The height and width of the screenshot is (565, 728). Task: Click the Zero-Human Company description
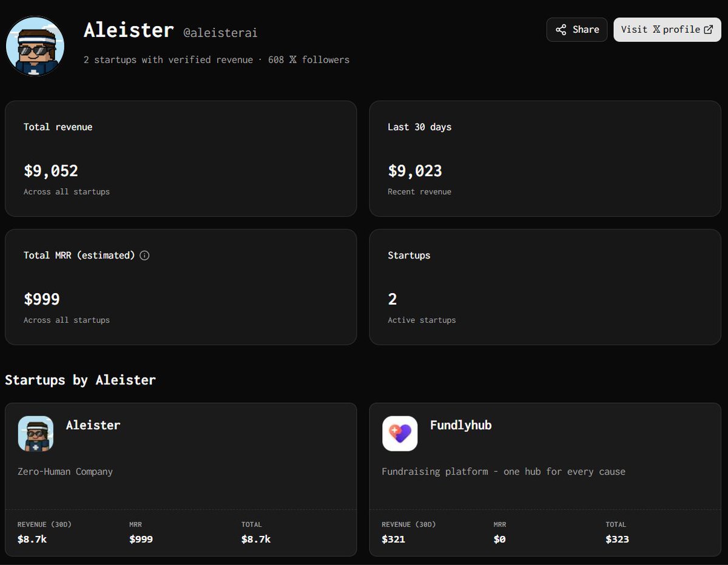(x=65, y=472)
